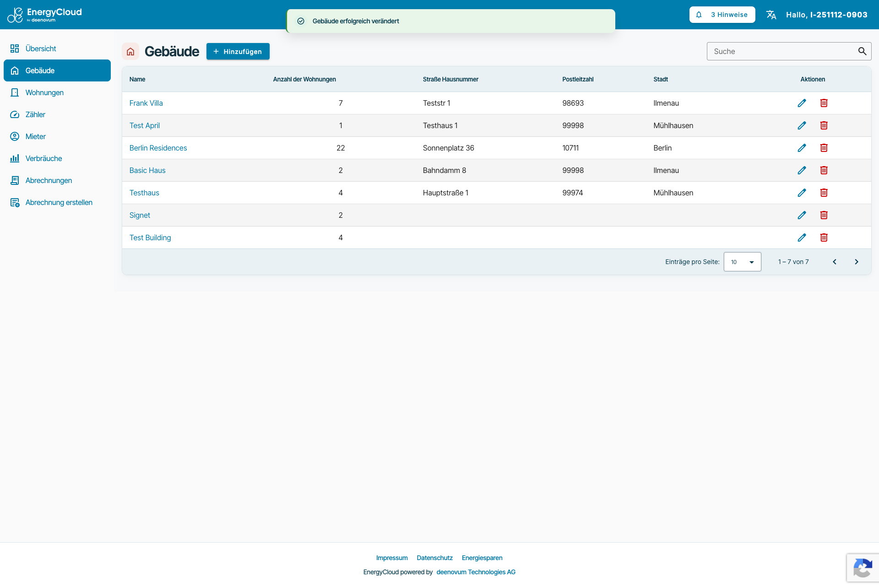
Task: Open the Basic Haus link
Action: (x=147, y=170)
